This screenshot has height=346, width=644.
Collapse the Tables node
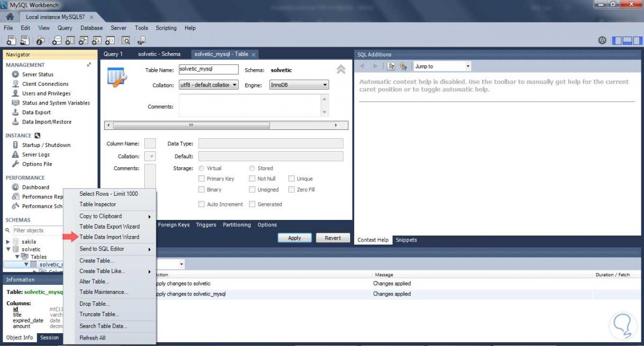point(17,257)
